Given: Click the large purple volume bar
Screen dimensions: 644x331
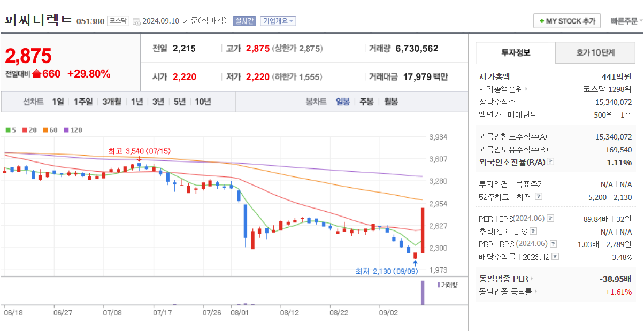Looking at the screenshot, I should coord(423,292).
